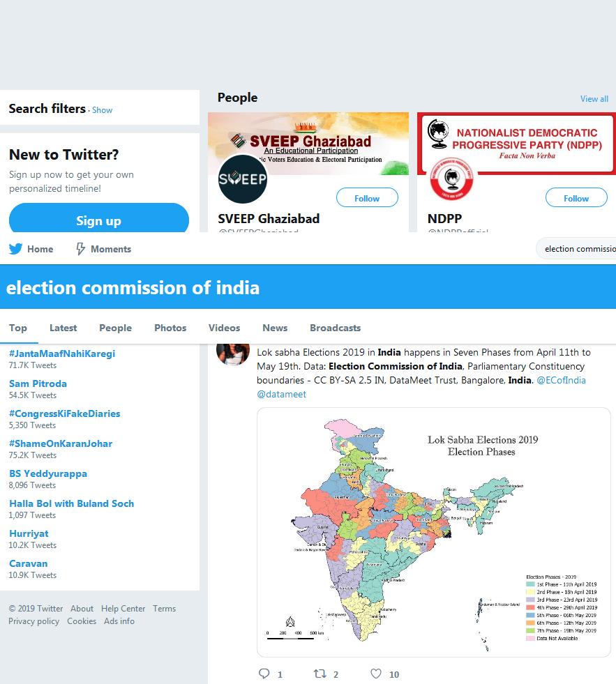The width and height of the screenshot is (616, 684).
Task: Click the reply speech bubble icon
Action: click(264, 674)
